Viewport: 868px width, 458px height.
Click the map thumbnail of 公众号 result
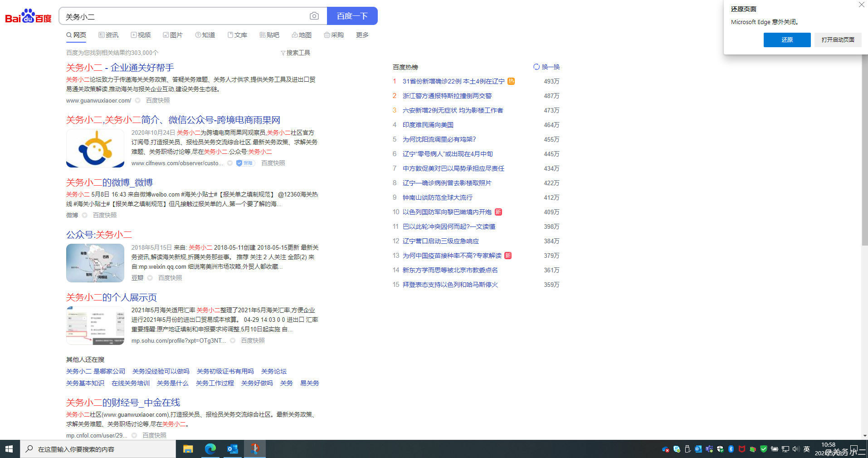95,263
